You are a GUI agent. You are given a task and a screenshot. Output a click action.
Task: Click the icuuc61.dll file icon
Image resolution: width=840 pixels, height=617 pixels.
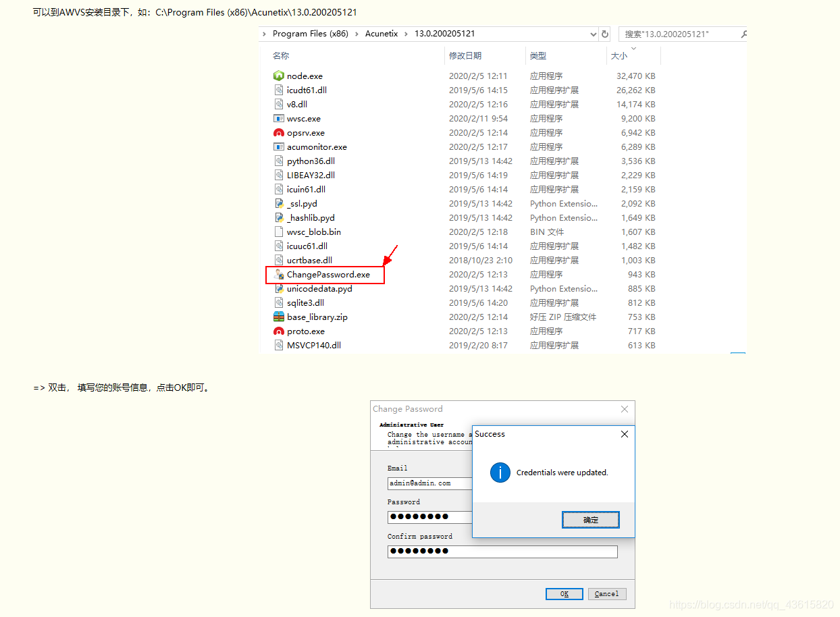point(279,246)
